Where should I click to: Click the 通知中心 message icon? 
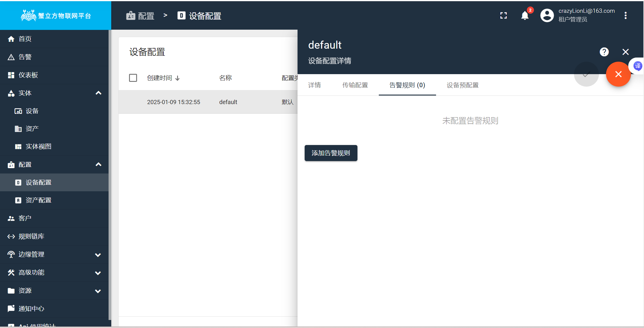[11, 309]
